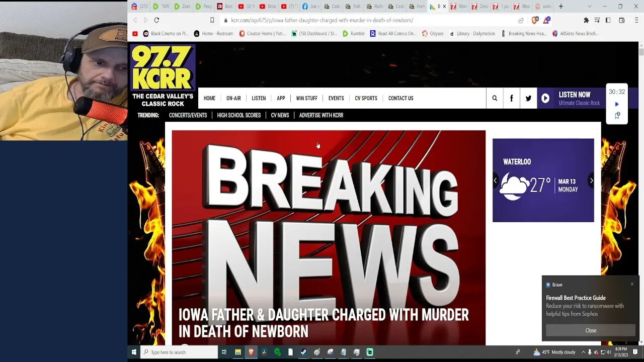The width and height of the screenshot is (644, 362).
Task: Reload the page with refresh icon
Action: click(156, 20)
